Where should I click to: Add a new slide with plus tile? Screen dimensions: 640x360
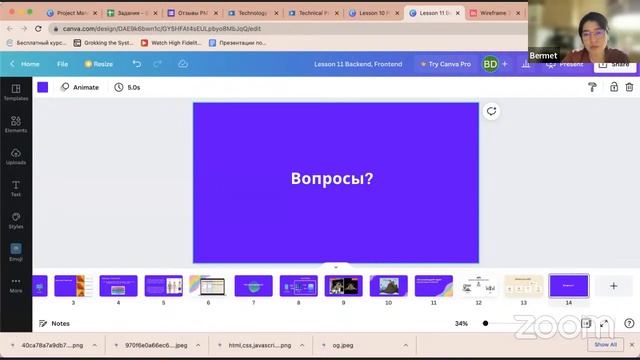coord(613,286)
